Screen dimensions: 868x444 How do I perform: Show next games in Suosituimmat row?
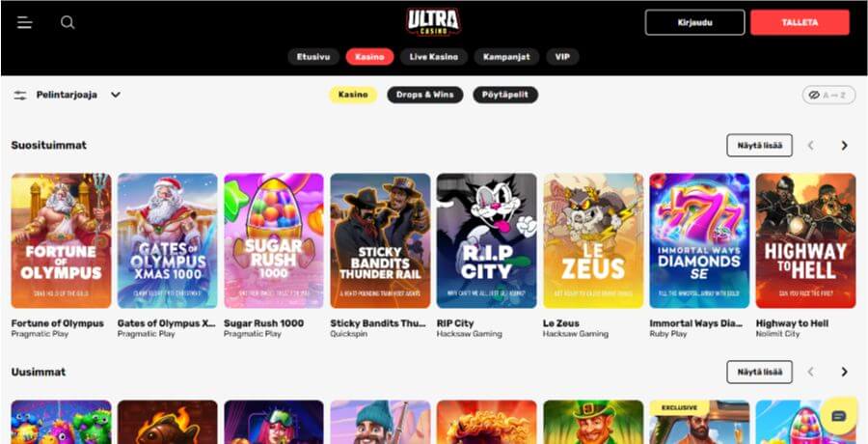(844, 145)
